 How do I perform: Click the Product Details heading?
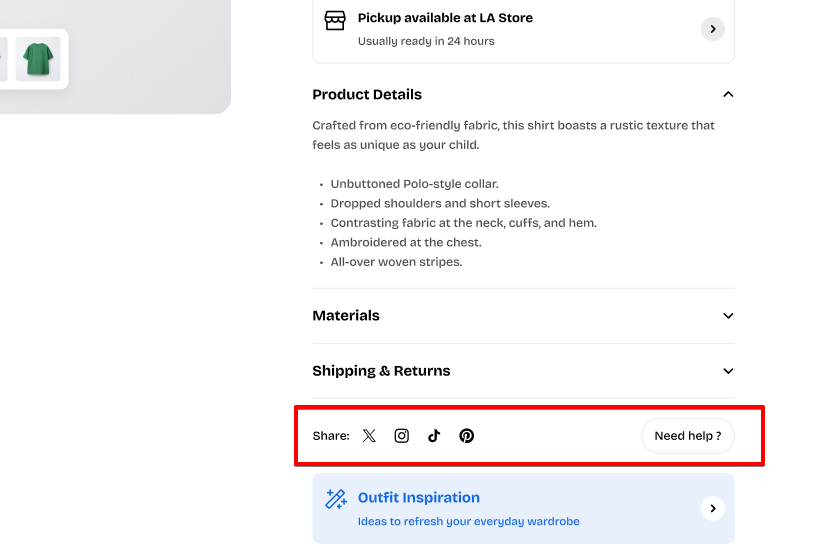click(367, 95)
